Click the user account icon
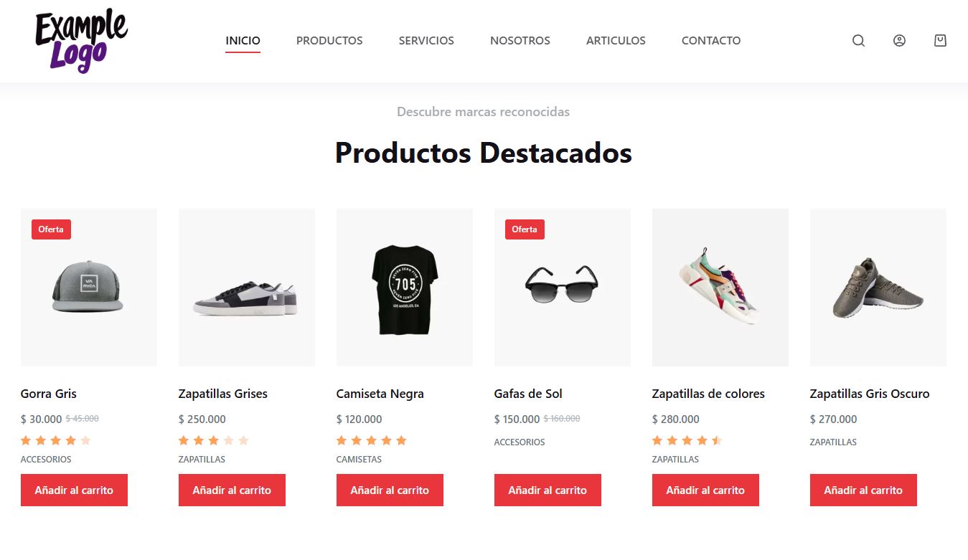 click(x=899, y=41)
